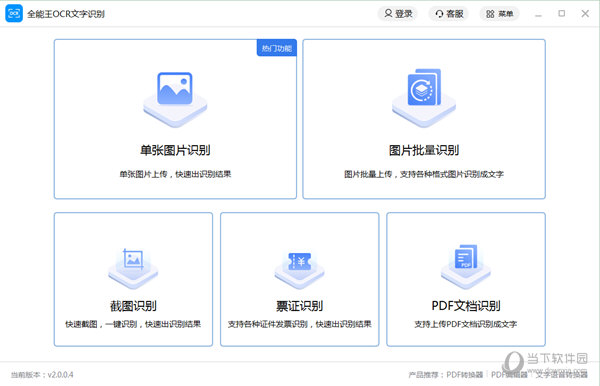
Task: Open the 菜单 menu button
Action: (499, 14)
